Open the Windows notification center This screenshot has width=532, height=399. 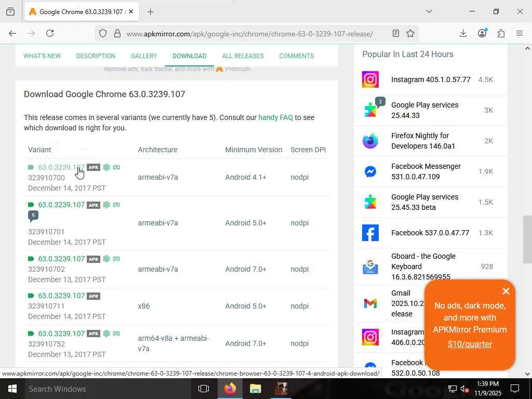click(x=515, y=389)
